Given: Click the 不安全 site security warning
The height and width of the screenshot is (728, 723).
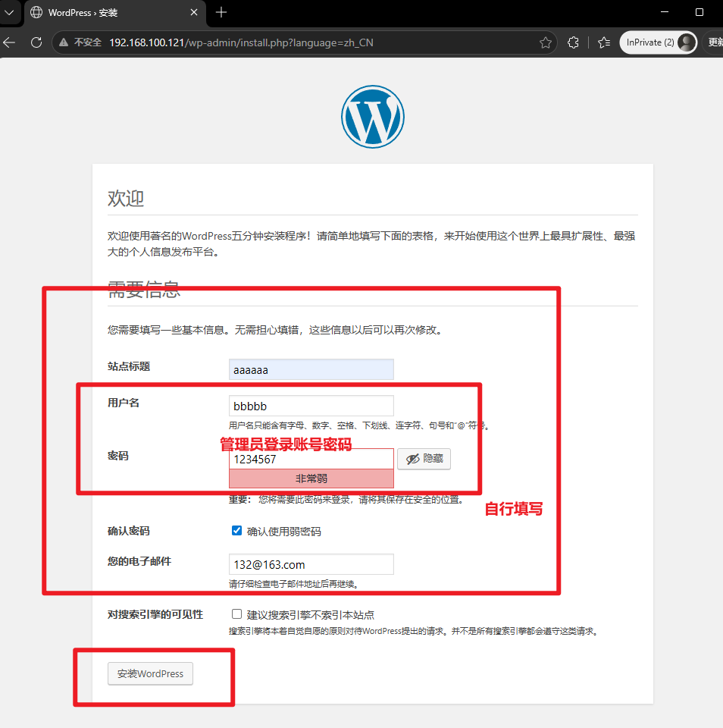Looking at the screenshot, I should pos(80,42).
